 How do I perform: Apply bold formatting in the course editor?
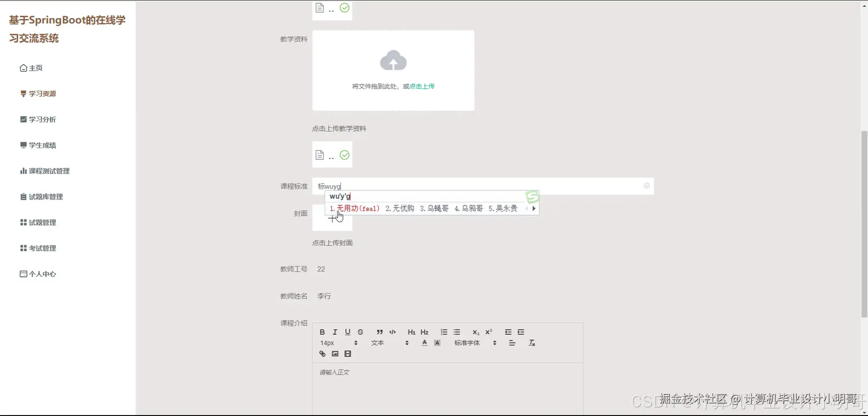pyautogui.click(x=322, y=332)
